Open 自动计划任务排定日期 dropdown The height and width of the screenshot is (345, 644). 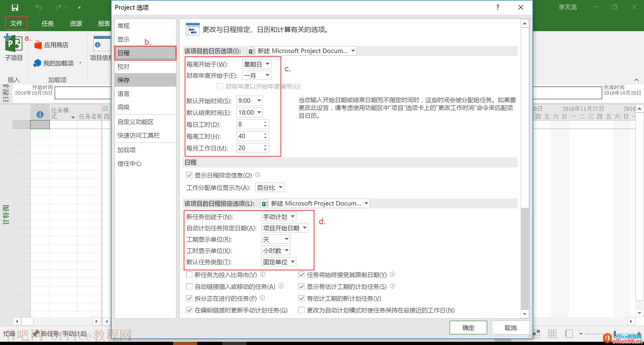pos(285,228)
